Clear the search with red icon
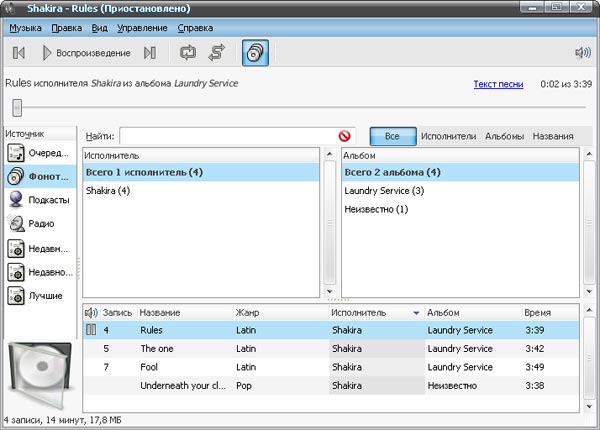600x430 pixels. coord(345,136)
